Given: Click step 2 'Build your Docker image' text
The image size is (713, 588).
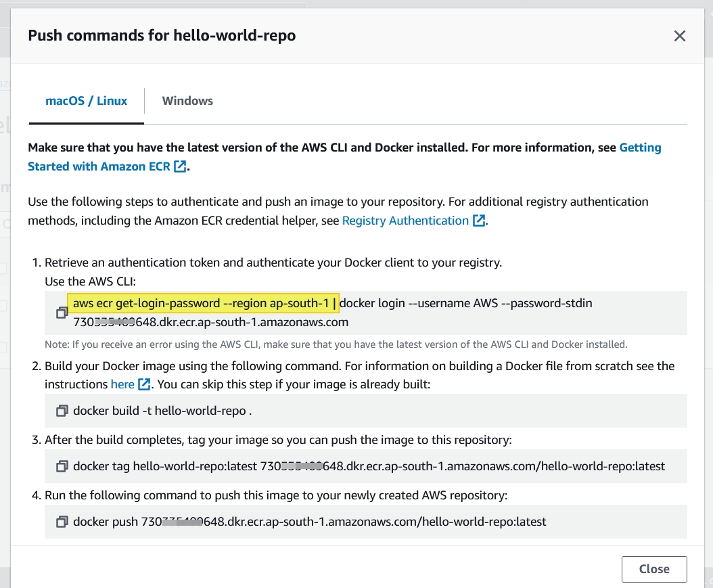Looking at the screenshot, I should tap(359, 375).
